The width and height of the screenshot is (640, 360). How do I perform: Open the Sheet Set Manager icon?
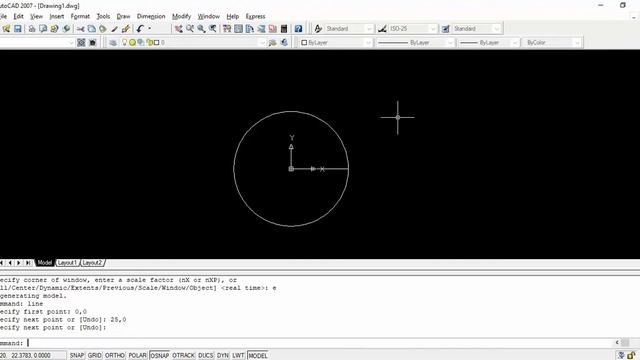pos(261,29)
